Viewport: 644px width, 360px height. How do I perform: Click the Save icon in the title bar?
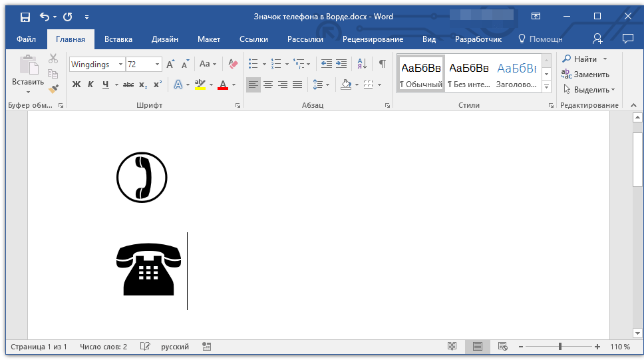(25, 17)
